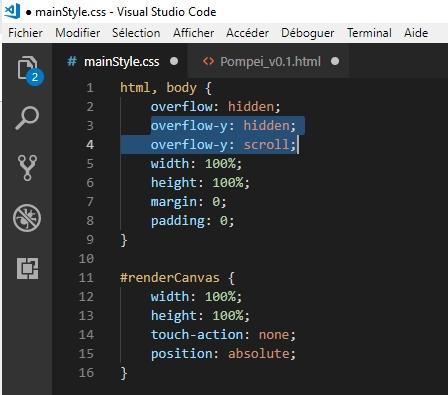
Task: Click 'overflow-y: scroll;' on line 4
Action: click(223, 145)
